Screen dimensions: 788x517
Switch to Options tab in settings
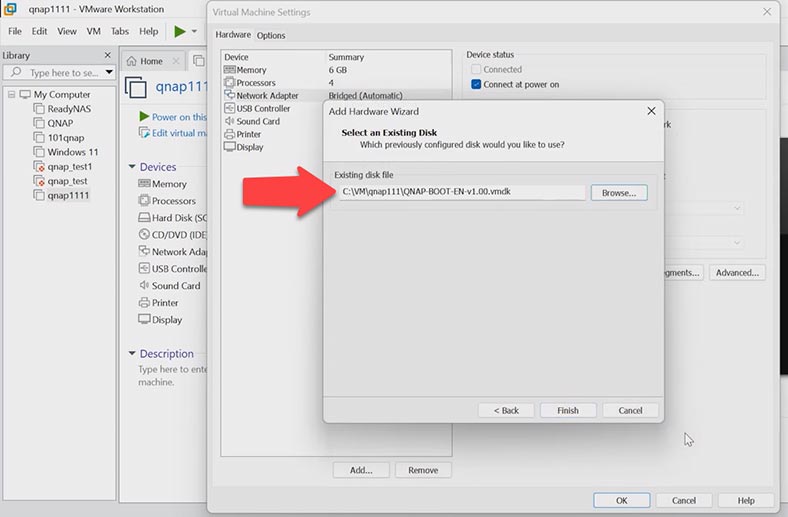(x=271, y=35)
